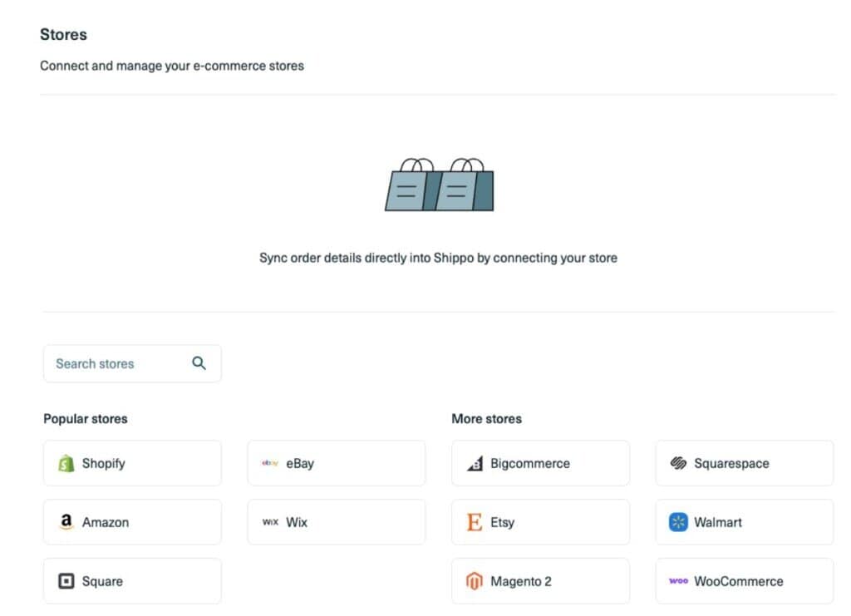Click the Walmart spark logo
Screen dimensions: 851x616
[678, 522]
